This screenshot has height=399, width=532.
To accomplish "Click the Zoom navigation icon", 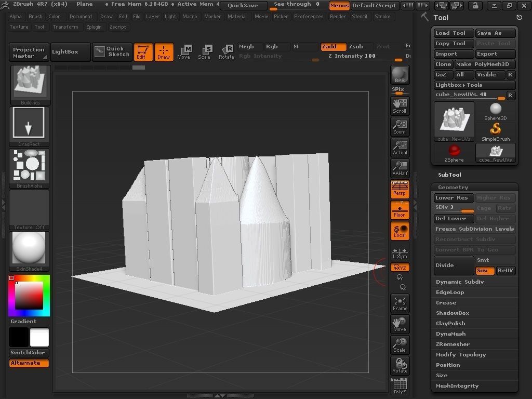I will pos(400,127).
